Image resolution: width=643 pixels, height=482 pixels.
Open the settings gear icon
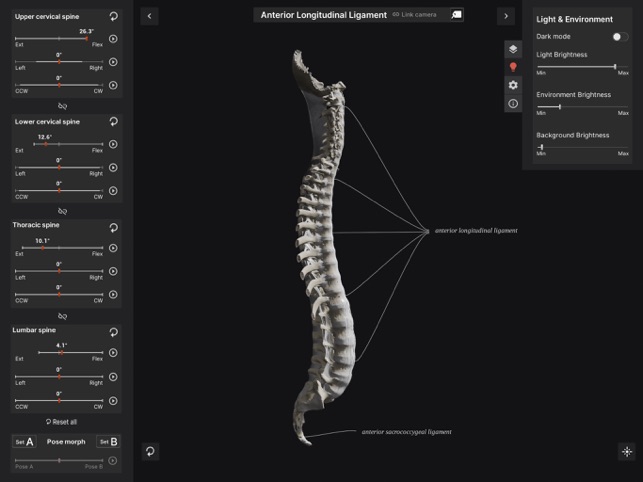click(513, 85)
